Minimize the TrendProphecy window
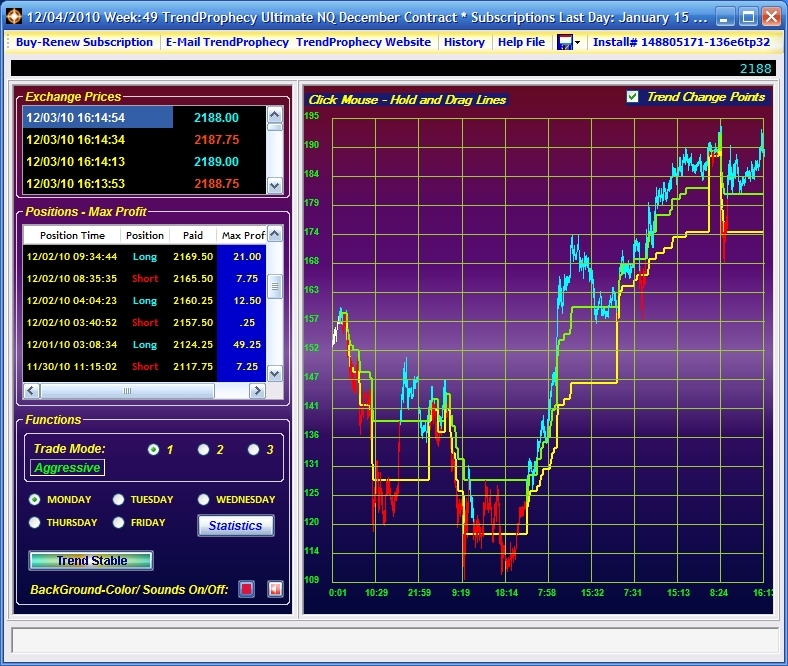 coord(724,17)
